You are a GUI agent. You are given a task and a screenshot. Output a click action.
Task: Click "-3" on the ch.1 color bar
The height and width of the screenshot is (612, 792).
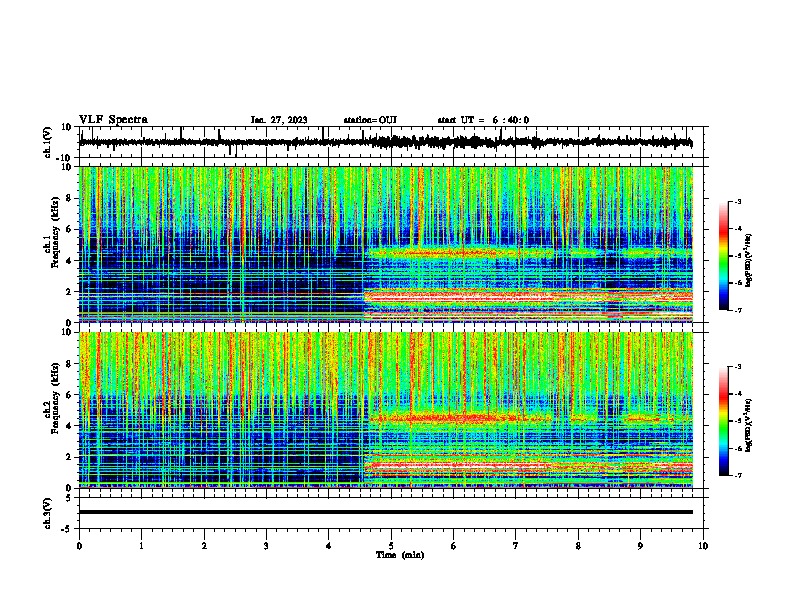click(737, 201)
